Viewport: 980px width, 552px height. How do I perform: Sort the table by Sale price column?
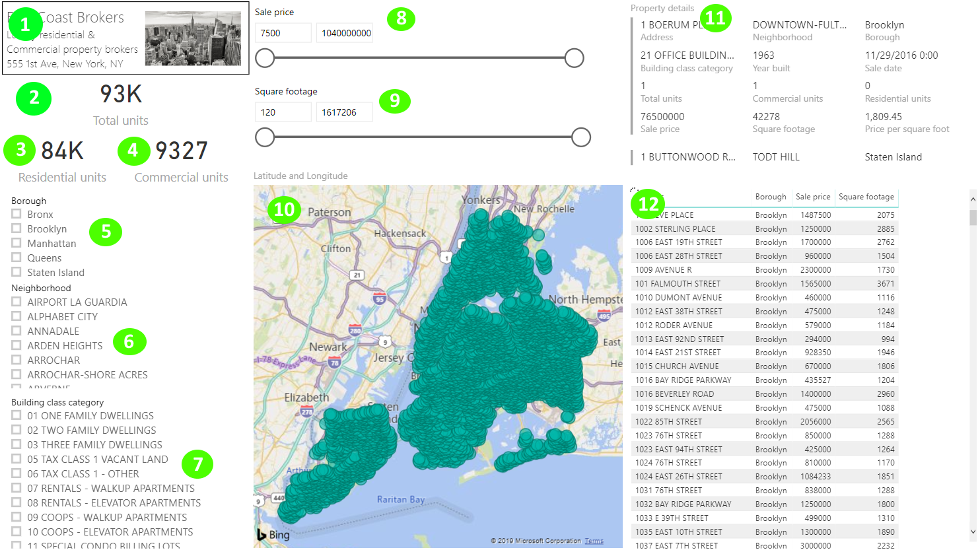click(812, 197)
